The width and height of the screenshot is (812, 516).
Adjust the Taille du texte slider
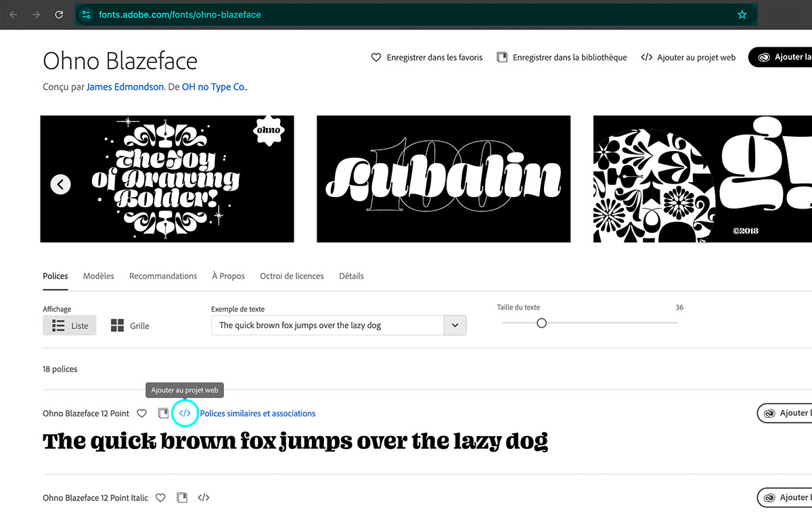pyautogui.click(x=541, y=323)
